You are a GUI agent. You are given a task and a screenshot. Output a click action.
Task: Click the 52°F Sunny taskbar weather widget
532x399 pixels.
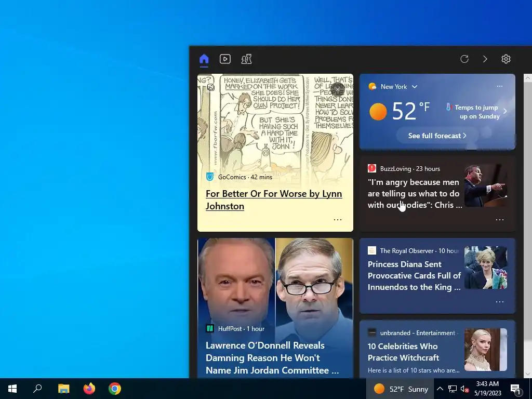400,389
